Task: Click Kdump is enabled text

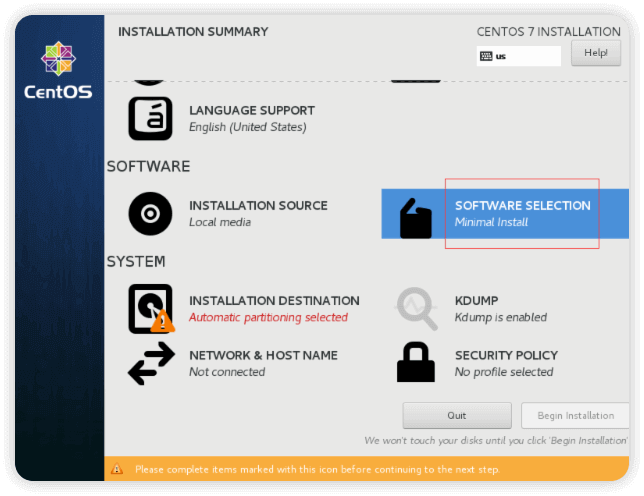Action: coord(501,317)
